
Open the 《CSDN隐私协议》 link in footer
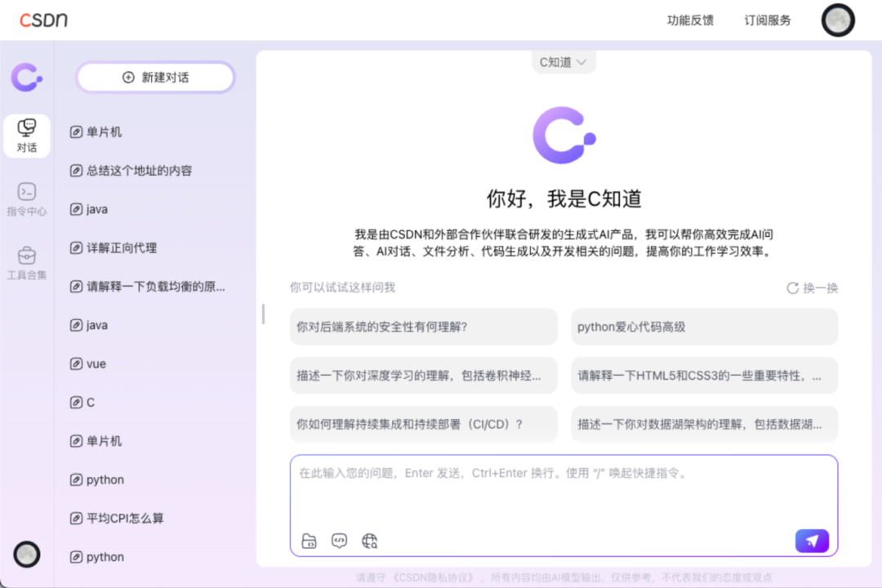point(433,577)
